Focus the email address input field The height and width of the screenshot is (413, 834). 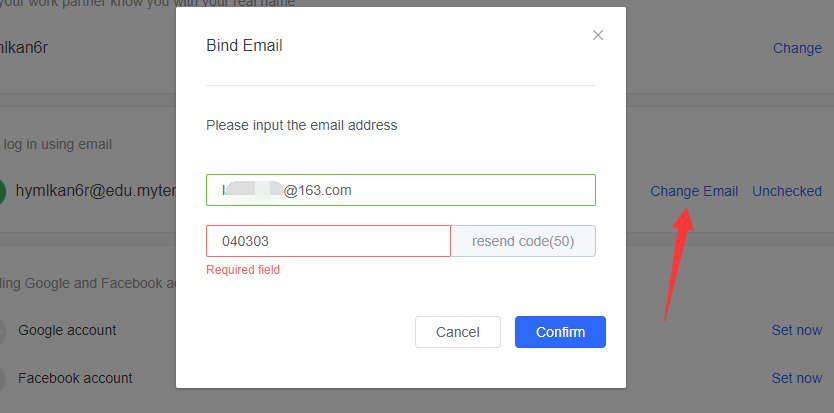400,190
